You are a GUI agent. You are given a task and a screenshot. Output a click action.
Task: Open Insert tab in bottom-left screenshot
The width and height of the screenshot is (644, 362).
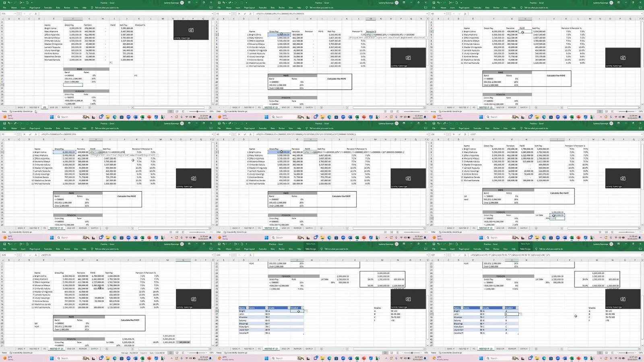(x=23, y=249)
